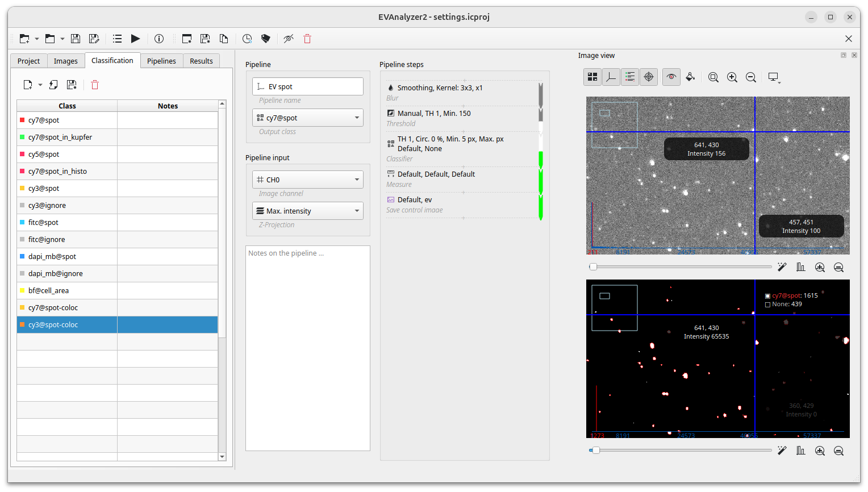This screenshot has width=868, height=492.
Task: Open the CH0 image channel dropdown
Action: pyautogui.click(x=308, y=180)
